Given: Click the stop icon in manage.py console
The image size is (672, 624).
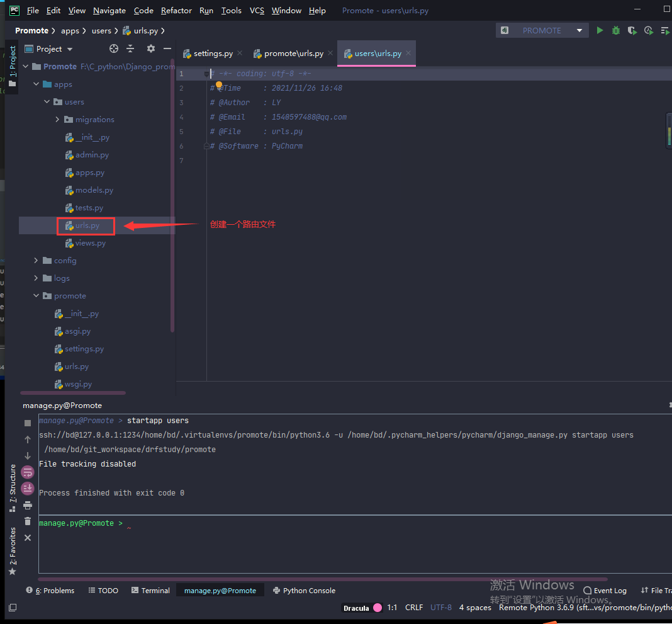Looking at the screenshot, I should click(28, 423).
